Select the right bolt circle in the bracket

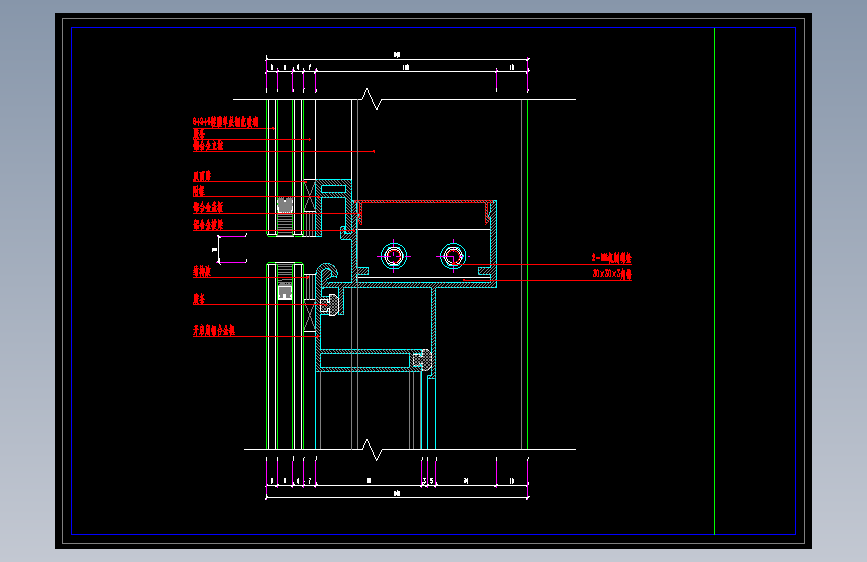point(453,257)
